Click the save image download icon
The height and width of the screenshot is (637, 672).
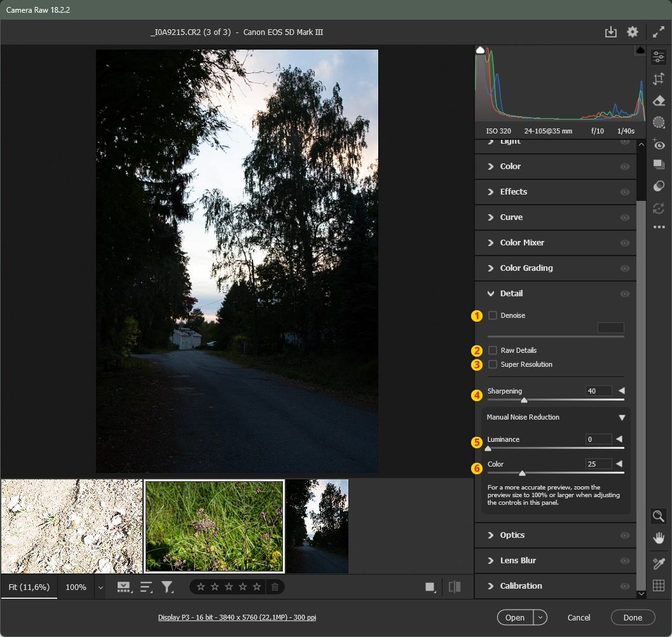coord(610,32)
